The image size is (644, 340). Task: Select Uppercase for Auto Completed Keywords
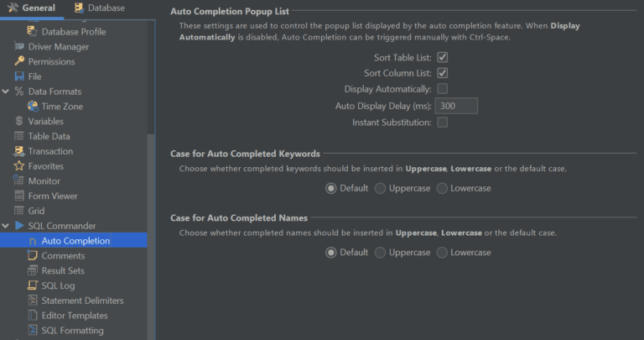[x=381, y=188]
